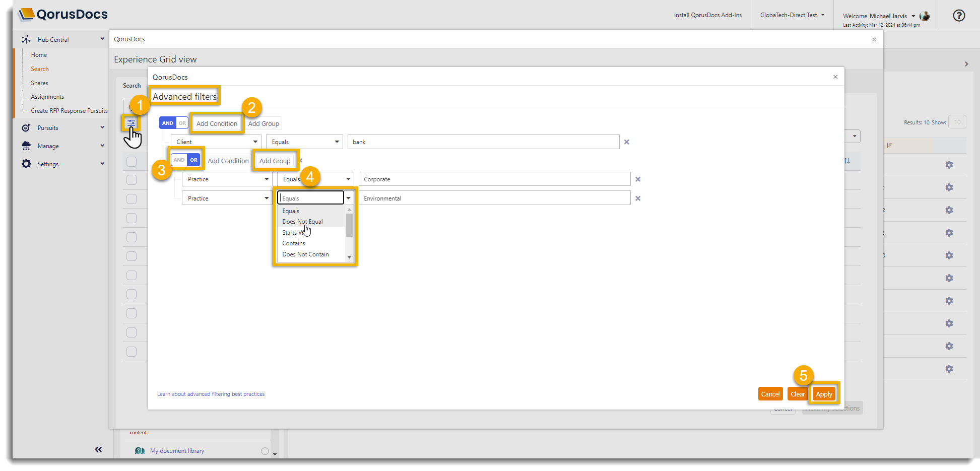Toggle the open operator dropdown arrow
The image size is (980, 471).
pyautogui.click(x=349, y=198)
